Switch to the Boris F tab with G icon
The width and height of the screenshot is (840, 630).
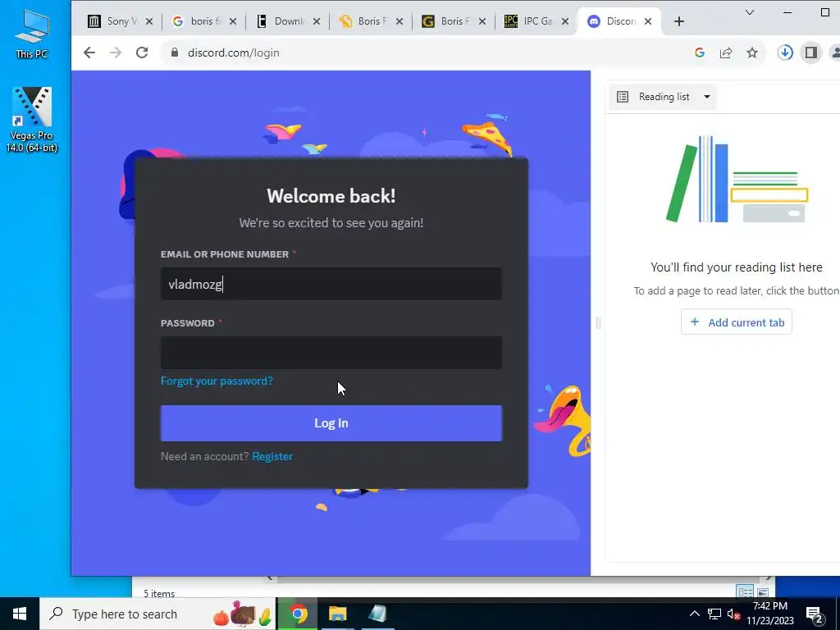[x=454, y=21]
